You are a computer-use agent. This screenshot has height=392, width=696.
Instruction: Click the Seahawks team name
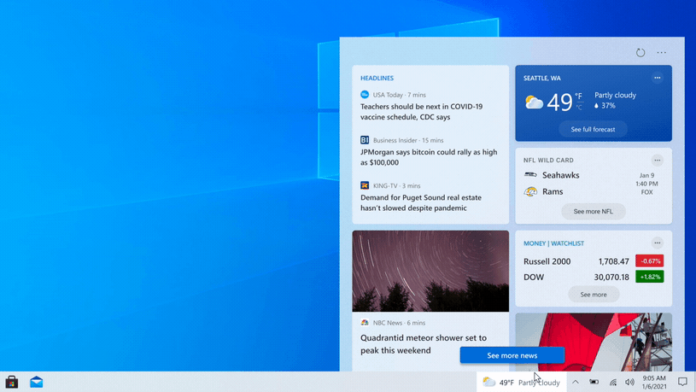coord(561,175)
